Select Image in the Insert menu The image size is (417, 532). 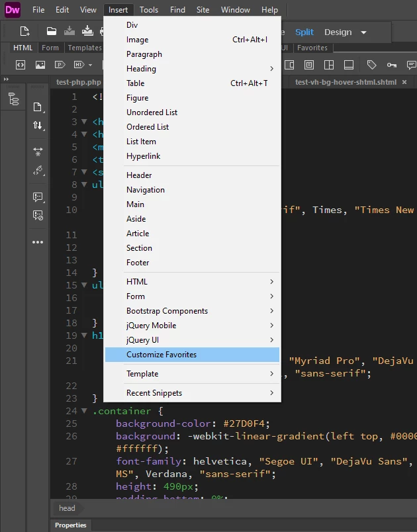pos(192,40)
